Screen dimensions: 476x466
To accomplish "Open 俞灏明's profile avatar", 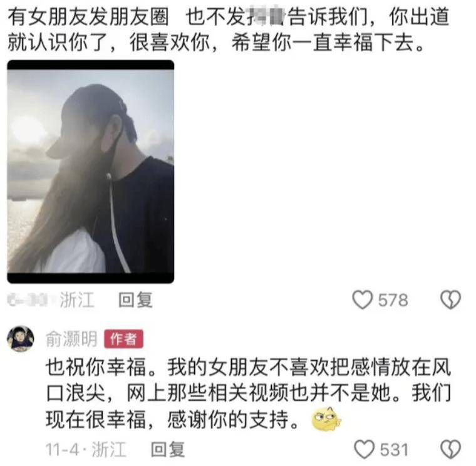I will click(x=20, y=339).
